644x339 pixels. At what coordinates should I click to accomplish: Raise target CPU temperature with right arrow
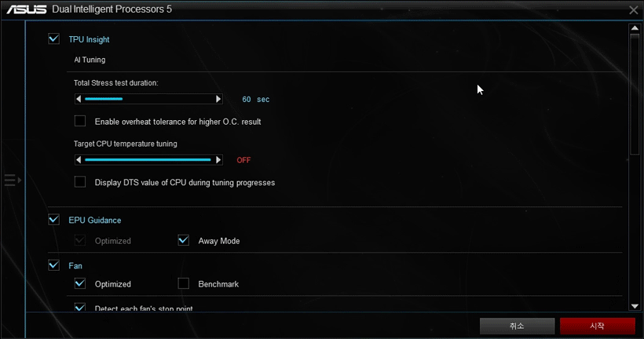click(x=218, y=159)
